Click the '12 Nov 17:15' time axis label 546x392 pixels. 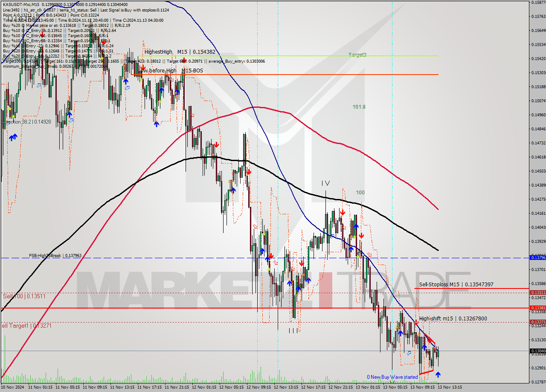tap(314, 388)
